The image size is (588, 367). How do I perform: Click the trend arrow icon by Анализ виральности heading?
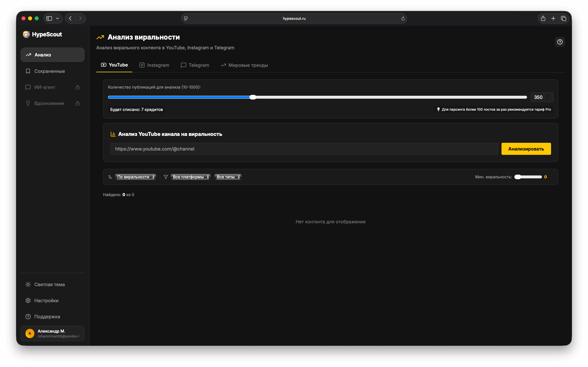(100, 37)
